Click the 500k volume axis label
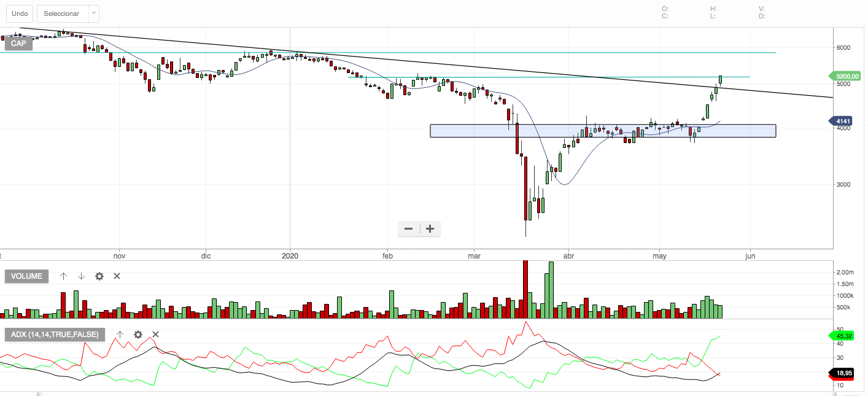 coord(843,308)
